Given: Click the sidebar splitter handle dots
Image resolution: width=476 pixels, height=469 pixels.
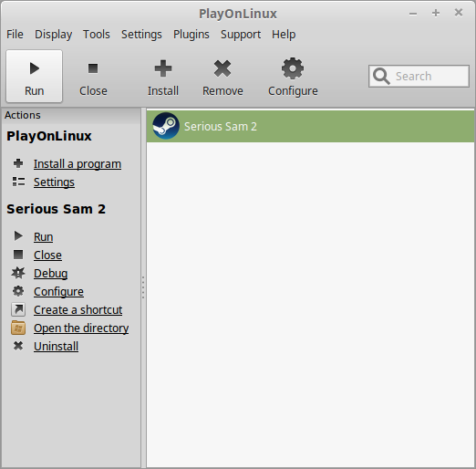Looking at the screenshot, I should [x=143, y=287].
